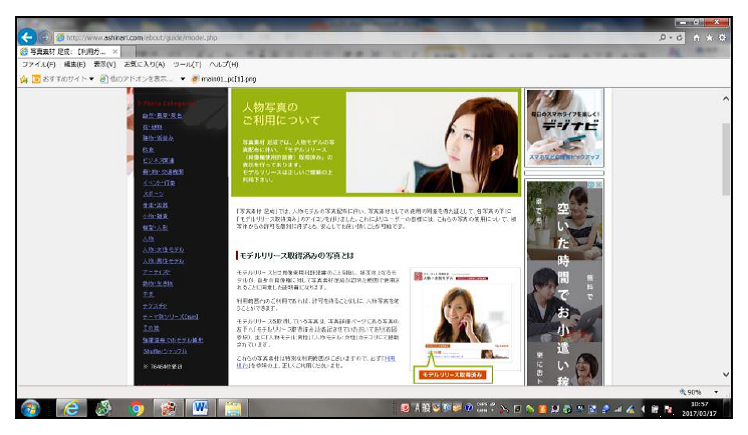
Task: Open the 90% zoom level control
Action: 691,392
